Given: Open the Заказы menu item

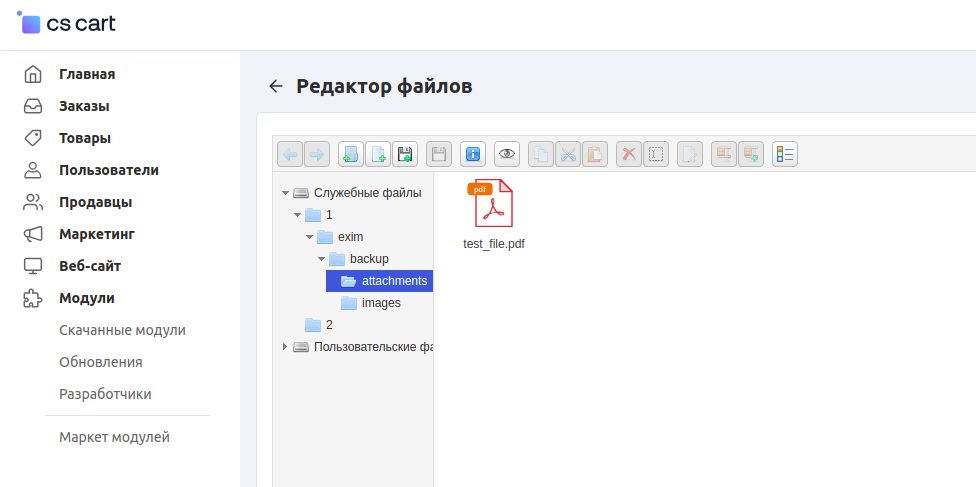Looking at the screenshot, I should click(x=84, y=106).
